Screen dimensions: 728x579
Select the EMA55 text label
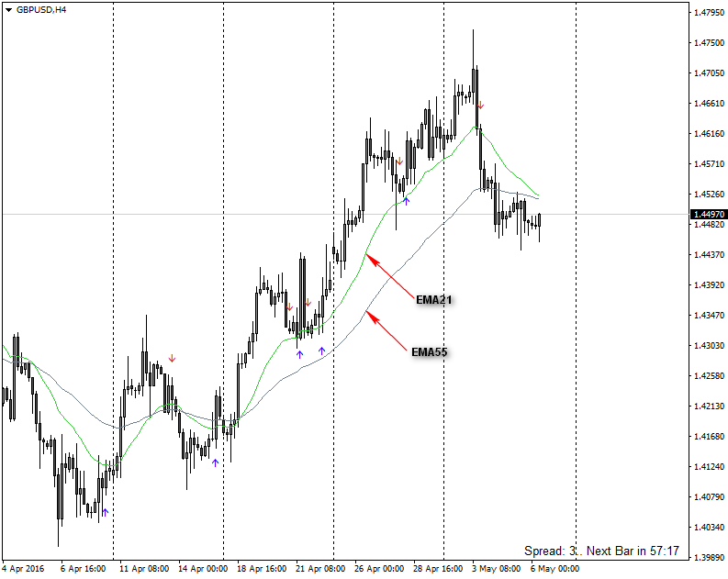430,352
